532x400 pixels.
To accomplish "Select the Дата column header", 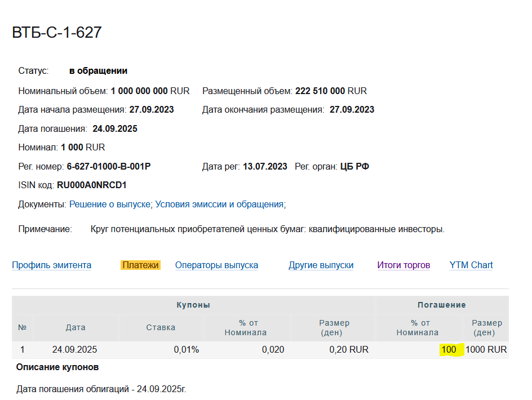I will [76, 327].
